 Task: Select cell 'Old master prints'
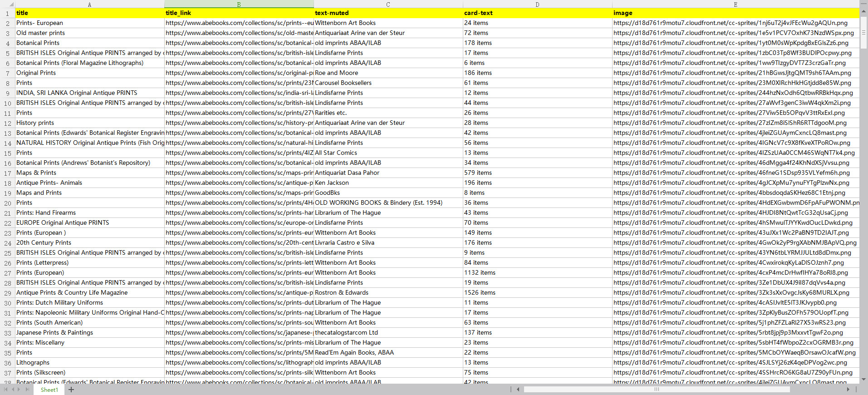(x=89, y=33)
